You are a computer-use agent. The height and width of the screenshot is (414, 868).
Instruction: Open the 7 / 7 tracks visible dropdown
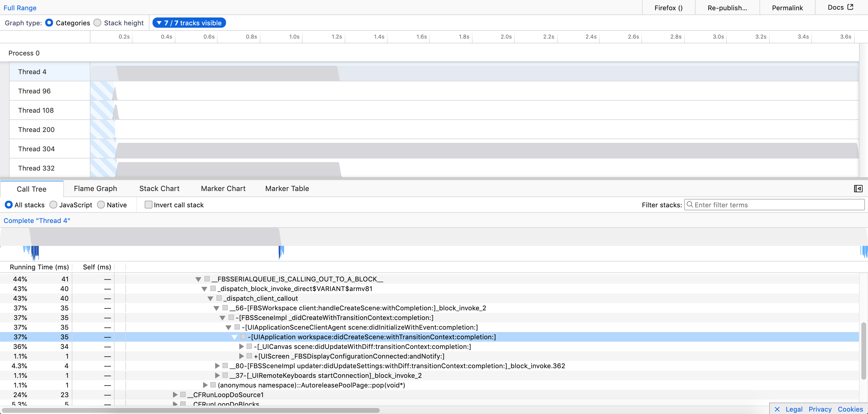(x=189, y=23)
